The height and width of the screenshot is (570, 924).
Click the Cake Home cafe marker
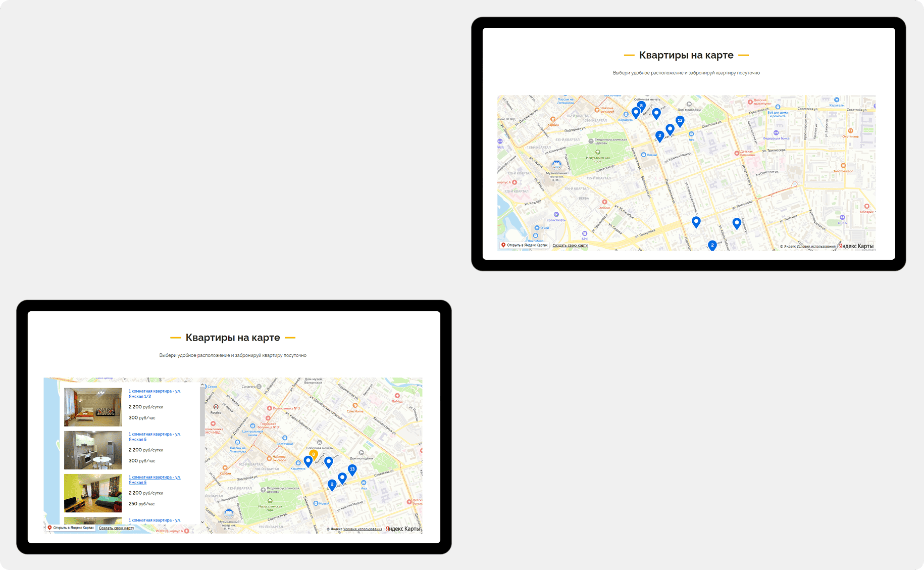coord(355,405)
